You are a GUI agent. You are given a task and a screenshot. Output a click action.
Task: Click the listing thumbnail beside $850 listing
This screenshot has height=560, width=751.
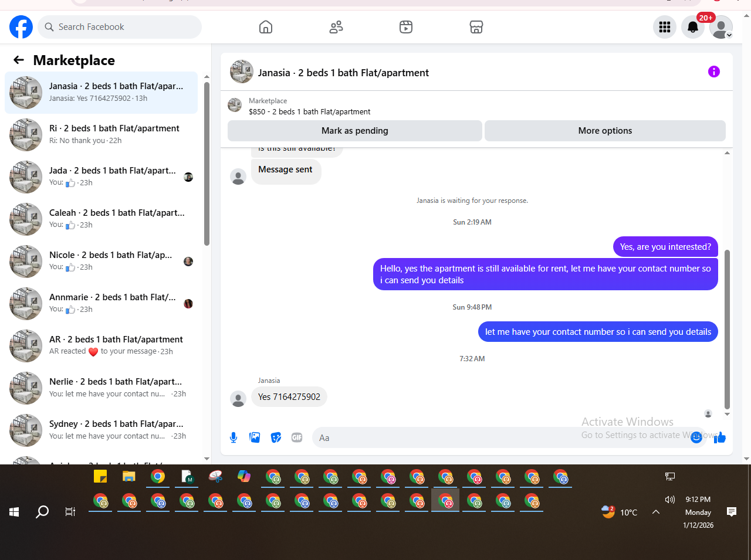click(235, 105)
